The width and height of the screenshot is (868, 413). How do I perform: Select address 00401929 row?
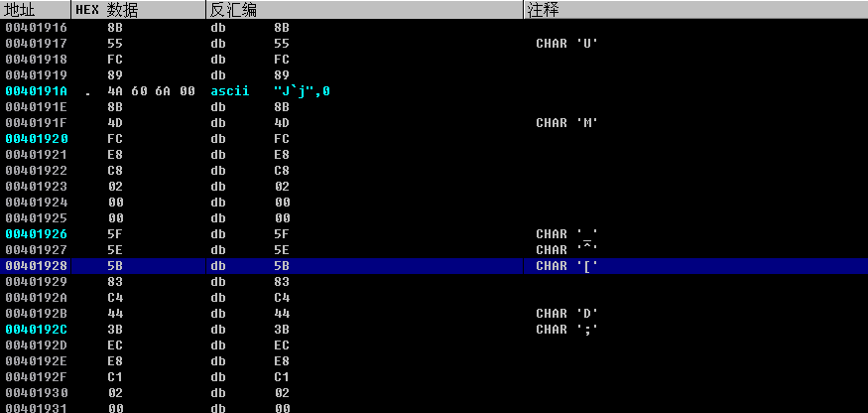[x=434, y=282]
